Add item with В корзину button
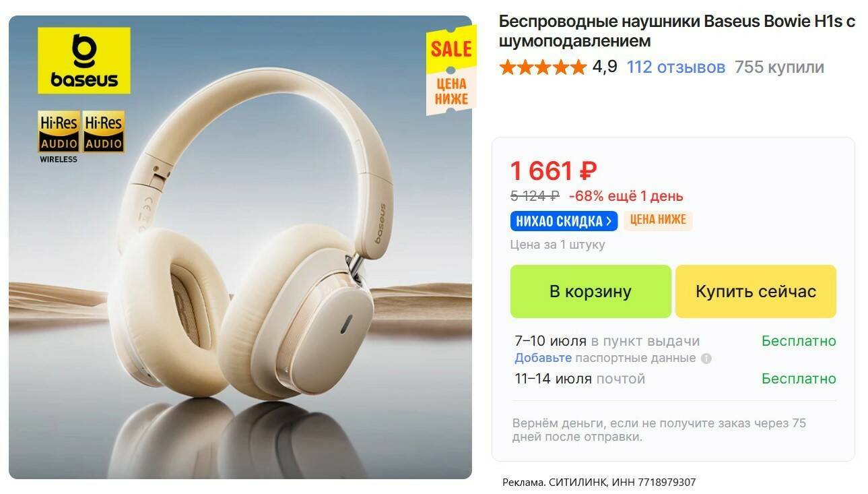Viewport: 868px width, 494px height. coord(591,291)
